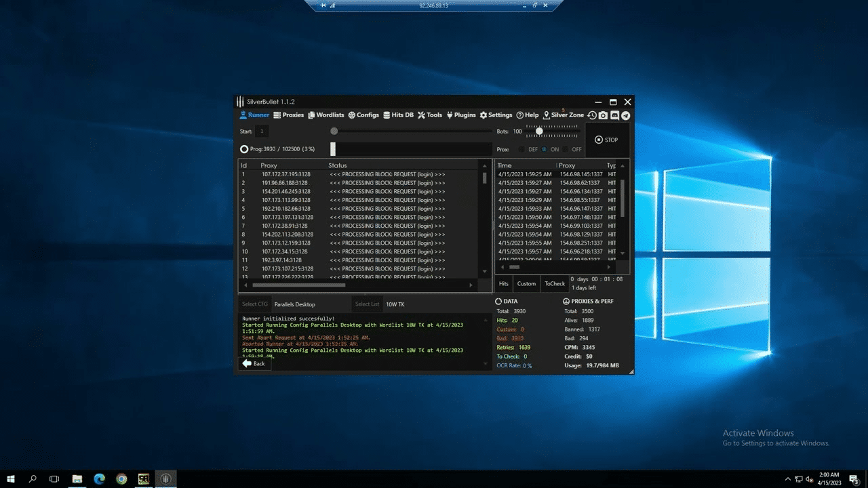Viewport: 868px width, 488px height.
Task: Click the Back button
Action: [x=254, y=364]
